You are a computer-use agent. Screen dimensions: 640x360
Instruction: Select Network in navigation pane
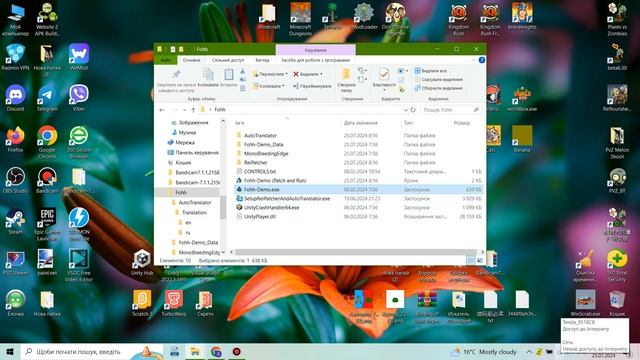184,142
